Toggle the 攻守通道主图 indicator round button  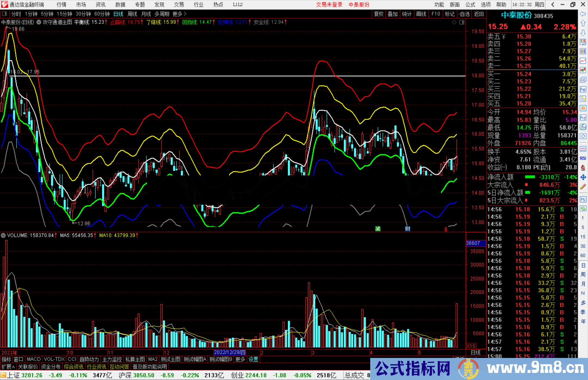[x=39, y=22]
